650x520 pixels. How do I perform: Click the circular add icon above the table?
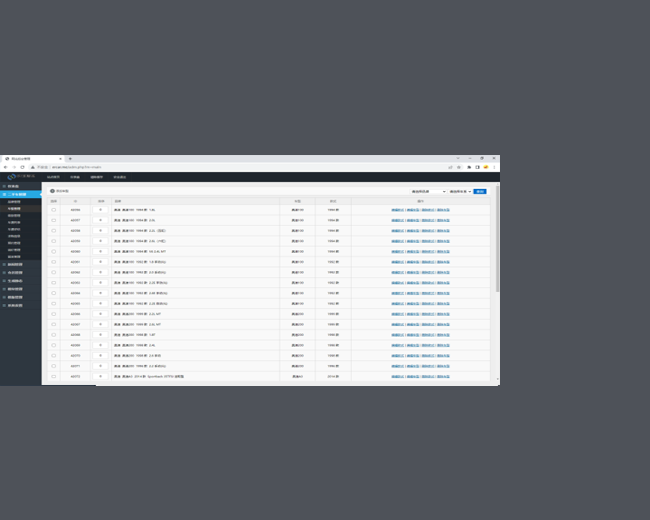pyautogui.click(x=53, y=190)
